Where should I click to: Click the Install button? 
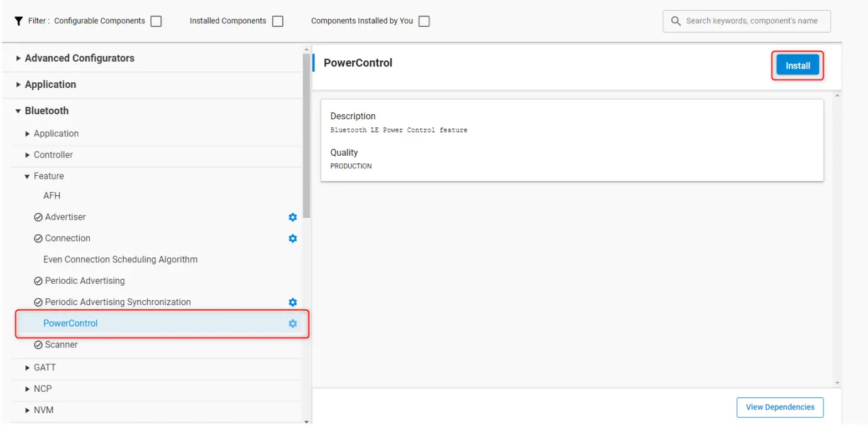[797, 66]
